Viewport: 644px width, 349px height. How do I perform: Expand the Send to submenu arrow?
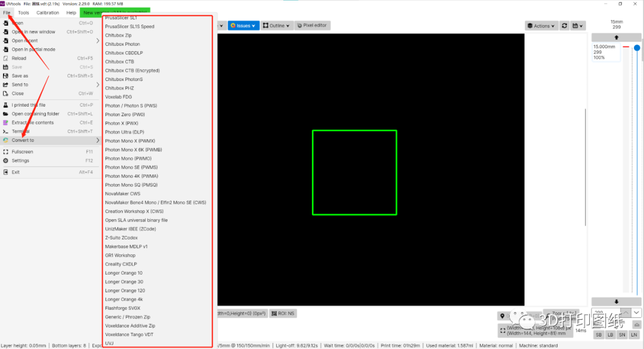98,85
